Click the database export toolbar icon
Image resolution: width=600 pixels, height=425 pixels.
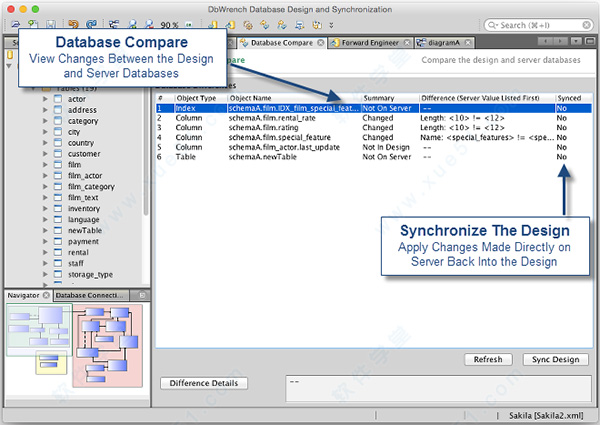(x=300, y=25)
